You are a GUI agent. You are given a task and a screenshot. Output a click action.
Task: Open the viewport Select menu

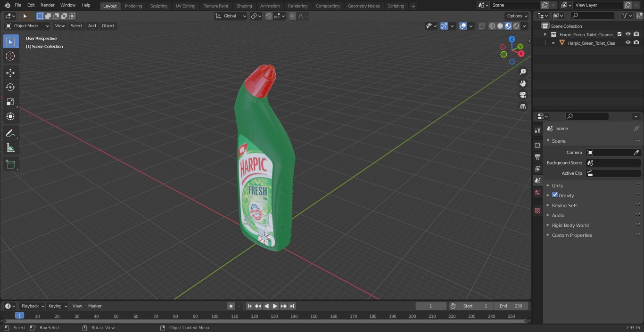(76, 26)
